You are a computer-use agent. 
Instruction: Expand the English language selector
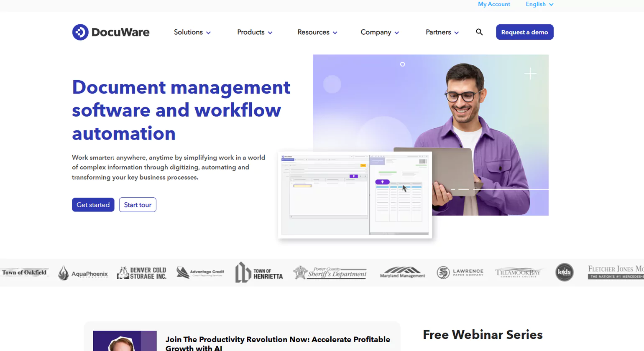tap(539, 4)
